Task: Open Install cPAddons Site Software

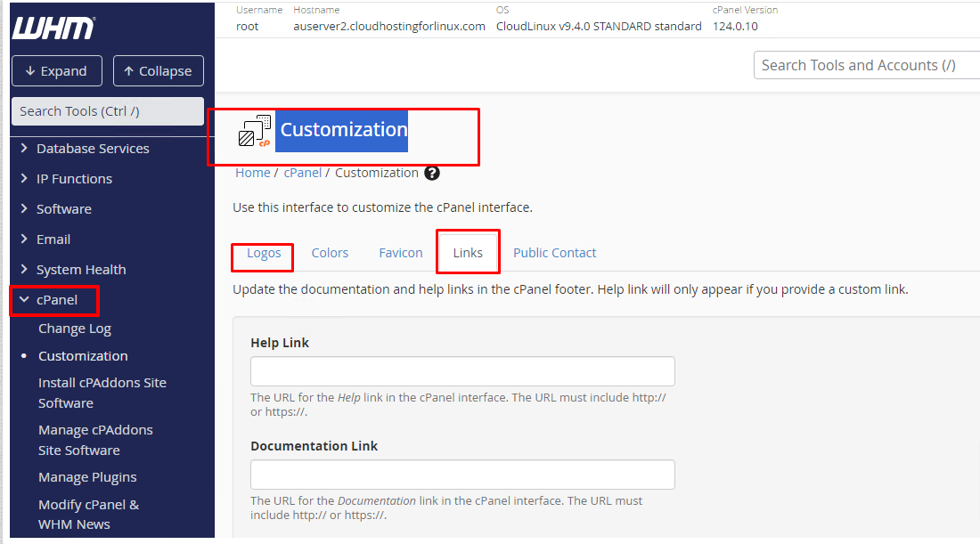Action: [102, 393]
